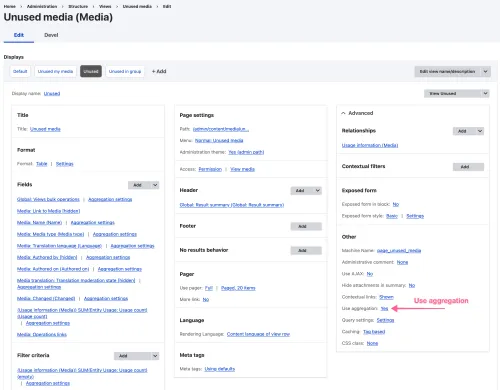Open Media: Translation language field link
The width and height of the screenshot is (500, 390).
coord(59,246)
